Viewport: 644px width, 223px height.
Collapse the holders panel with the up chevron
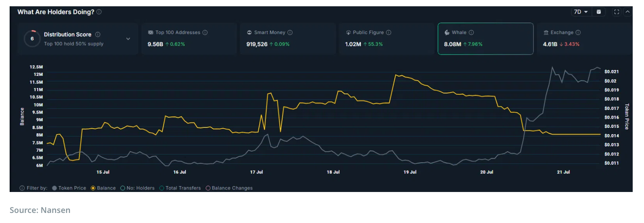coord(627,12)
